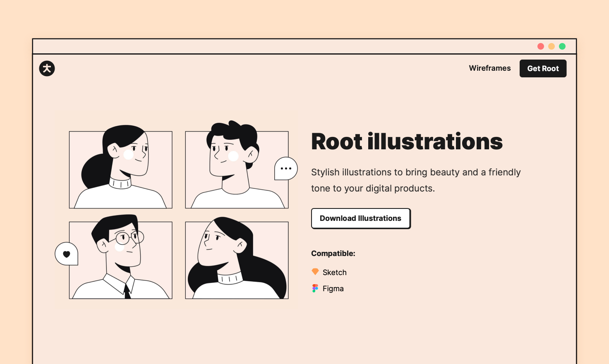Click the Compatible label text

point(333,253)
